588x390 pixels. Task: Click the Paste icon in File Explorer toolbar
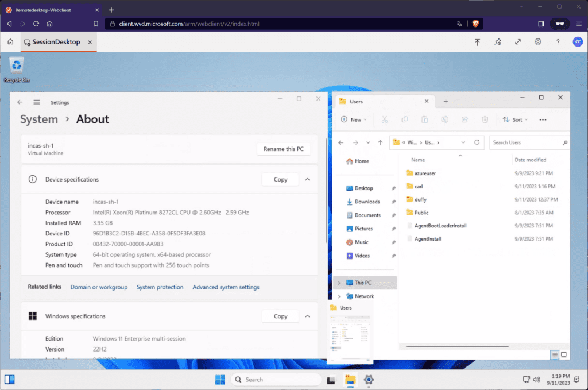point(424,119)
